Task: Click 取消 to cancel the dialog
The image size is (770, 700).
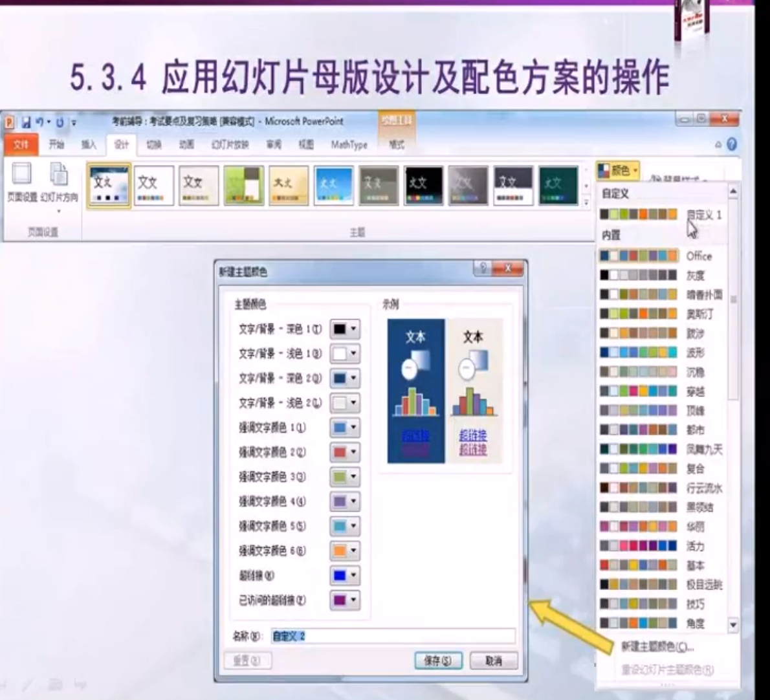Action: [494, 661]
